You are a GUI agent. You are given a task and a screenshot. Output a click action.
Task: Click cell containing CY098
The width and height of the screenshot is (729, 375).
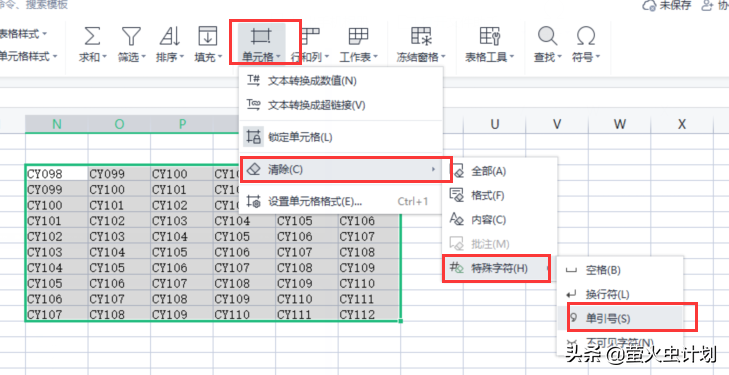click(x=56, y=174)
